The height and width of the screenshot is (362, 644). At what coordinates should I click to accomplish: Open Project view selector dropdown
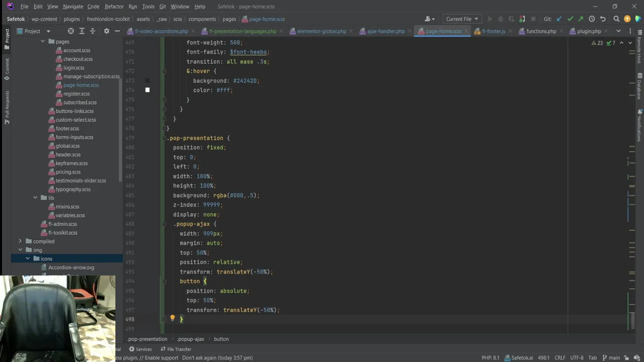point(33,31)
